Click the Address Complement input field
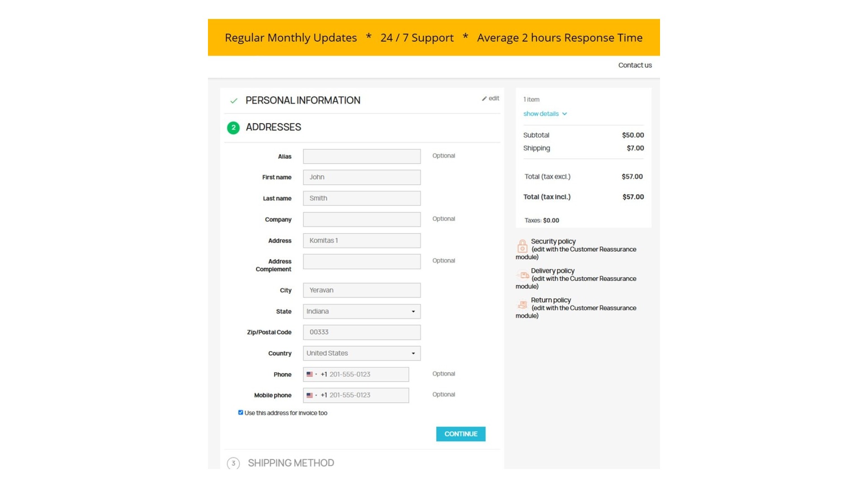Screen dimensions: 868x488 point(362,262)
